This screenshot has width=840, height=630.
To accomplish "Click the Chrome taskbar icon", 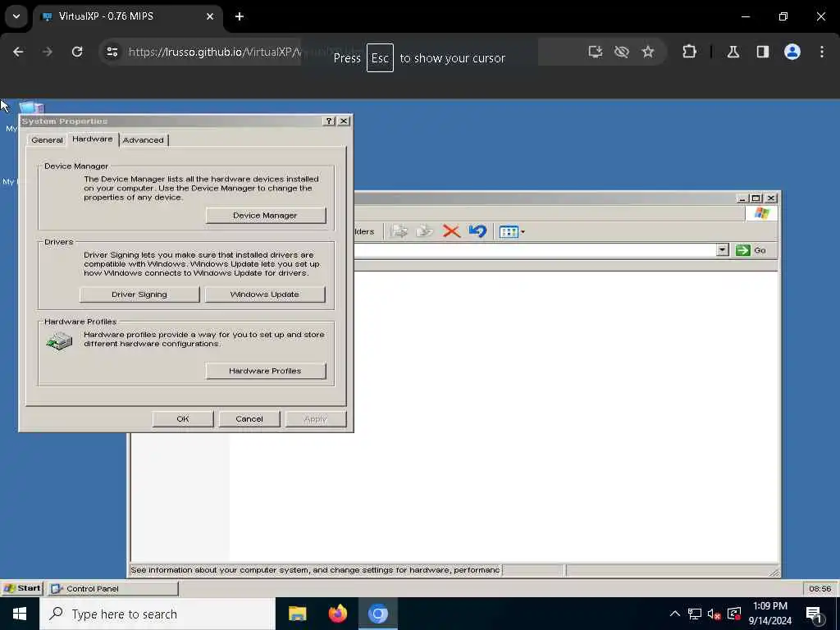I will pyautogui.click(x=377, y=614).
